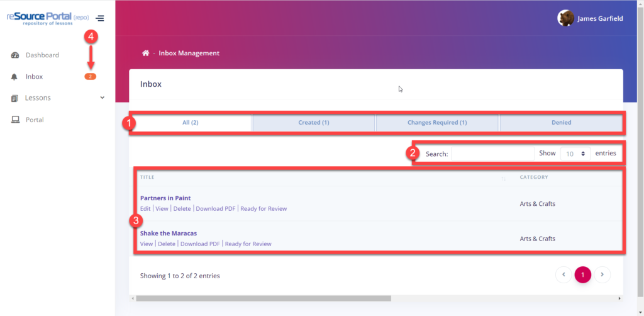Switch to the Created (1) tab
The width and height of the screenshot is (644, 316).
[313, 123]
